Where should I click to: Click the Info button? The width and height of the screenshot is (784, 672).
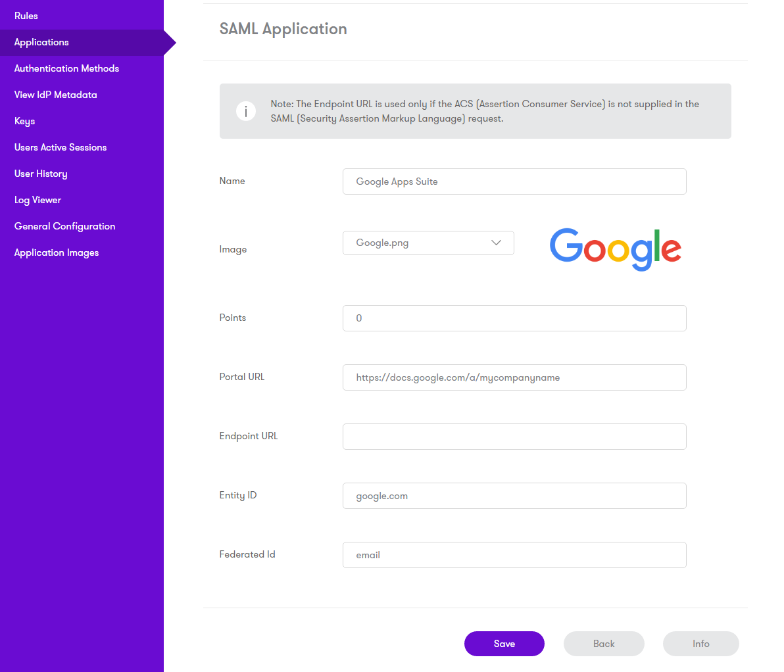pyautogui.click(x=700, y=643)
